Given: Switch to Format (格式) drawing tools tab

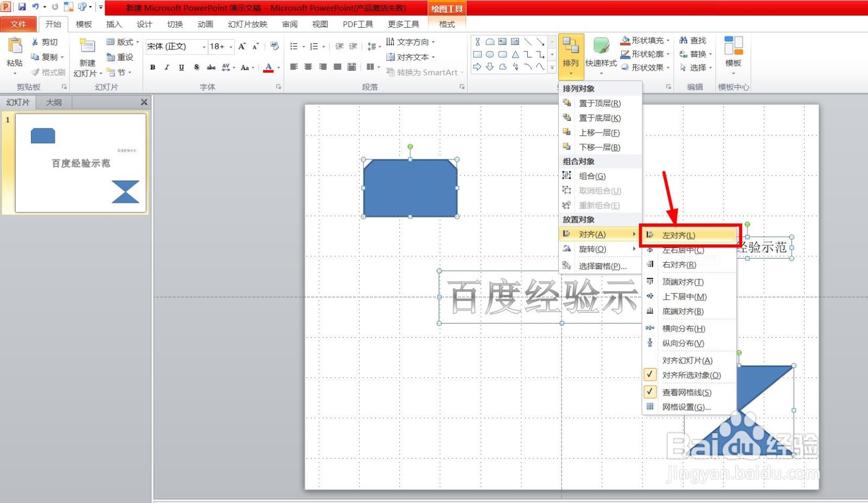Looking at the screenshot, I should 447,24.
